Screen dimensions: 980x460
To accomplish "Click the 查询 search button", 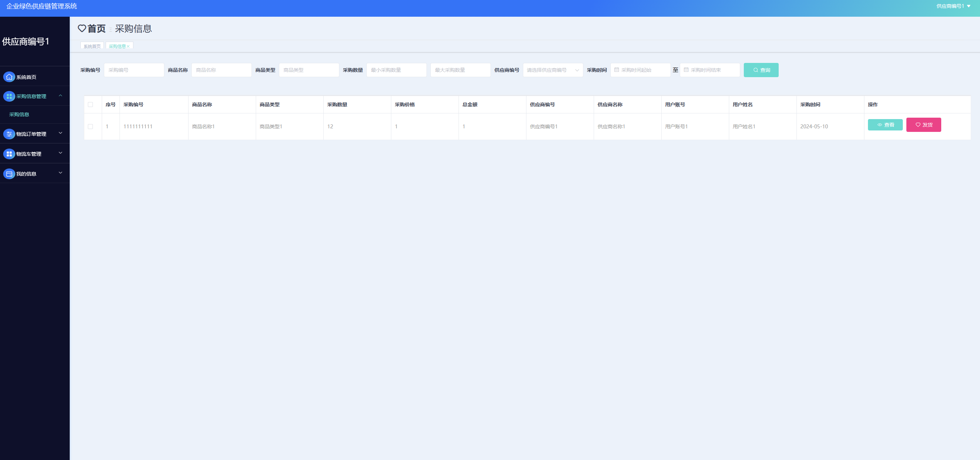I will [761, 70].
